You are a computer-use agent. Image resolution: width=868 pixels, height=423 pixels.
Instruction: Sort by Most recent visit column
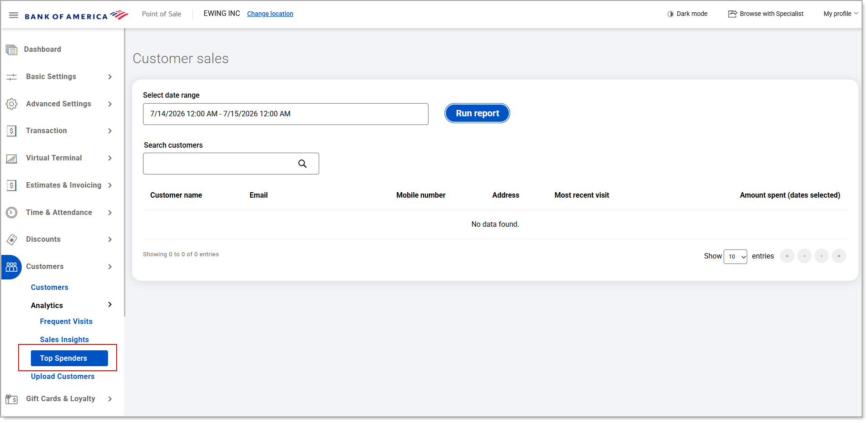coord(582,195)
